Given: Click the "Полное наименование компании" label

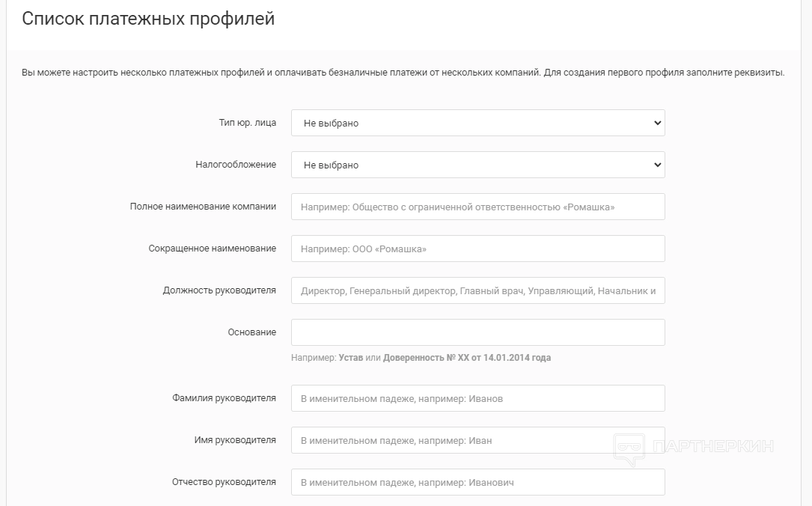Looking at the screenshot, I should coord(203,207).
